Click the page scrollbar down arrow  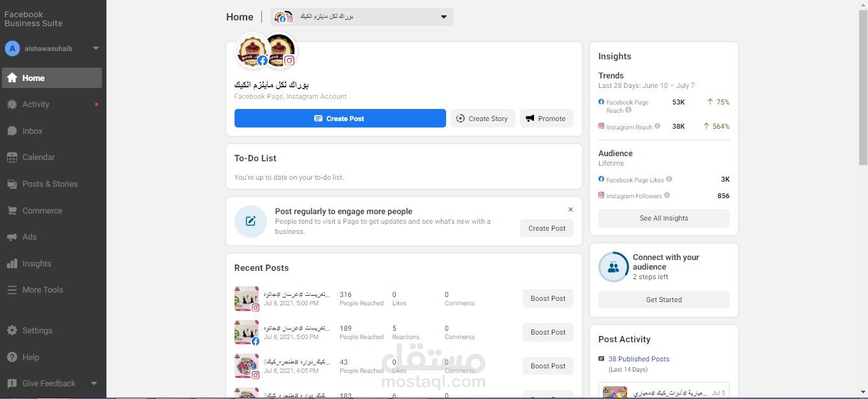tap(863, 393)
